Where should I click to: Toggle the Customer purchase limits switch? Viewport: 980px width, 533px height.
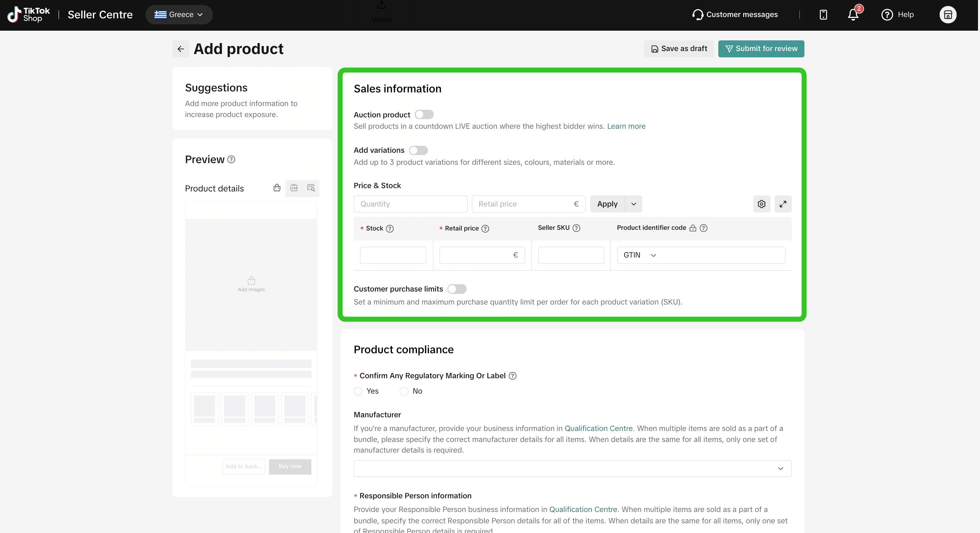click(457, 289)
